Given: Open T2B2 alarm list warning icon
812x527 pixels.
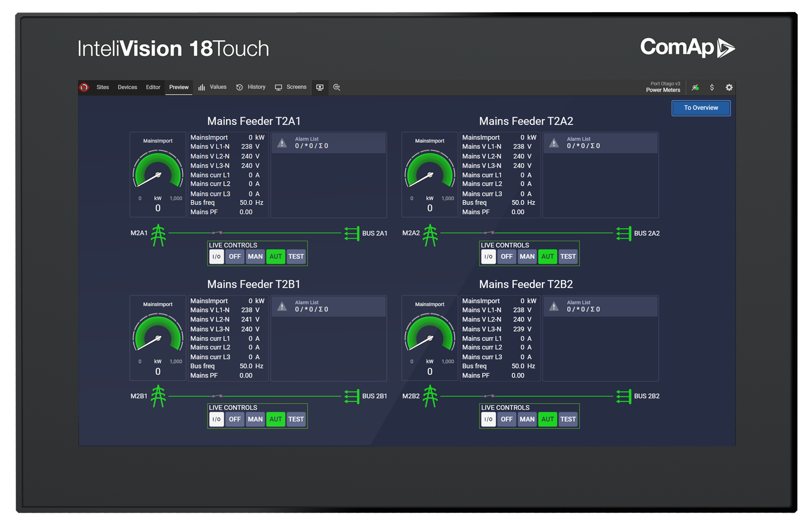Looking at the screenshot, I should click(x=554, y=306).
